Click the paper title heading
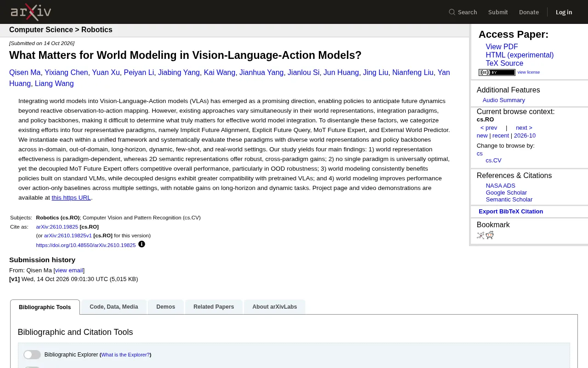Screen dimensions: 588x368 click(185, 55)
